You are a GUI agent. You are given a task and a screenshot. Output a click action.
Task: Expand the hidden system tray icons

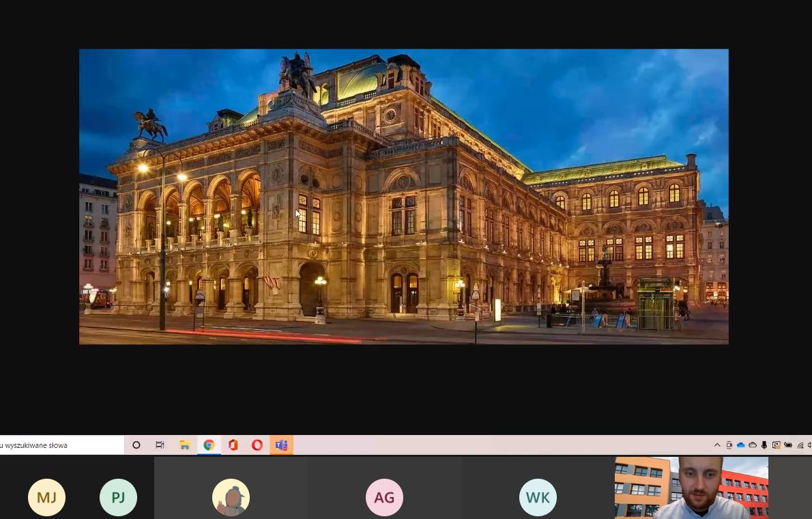(717, 445)
